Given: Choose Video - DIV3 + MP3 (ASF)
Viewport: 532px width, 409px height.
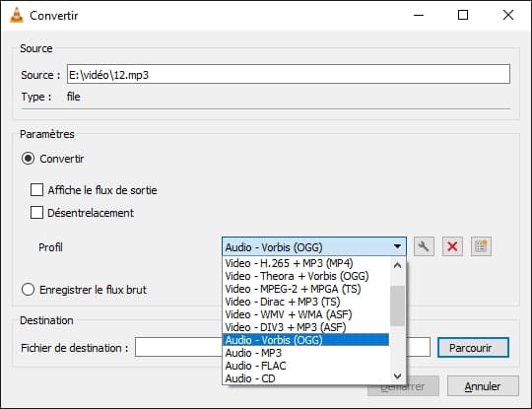Looking at the screenshot, I should [x=305, y=327].
